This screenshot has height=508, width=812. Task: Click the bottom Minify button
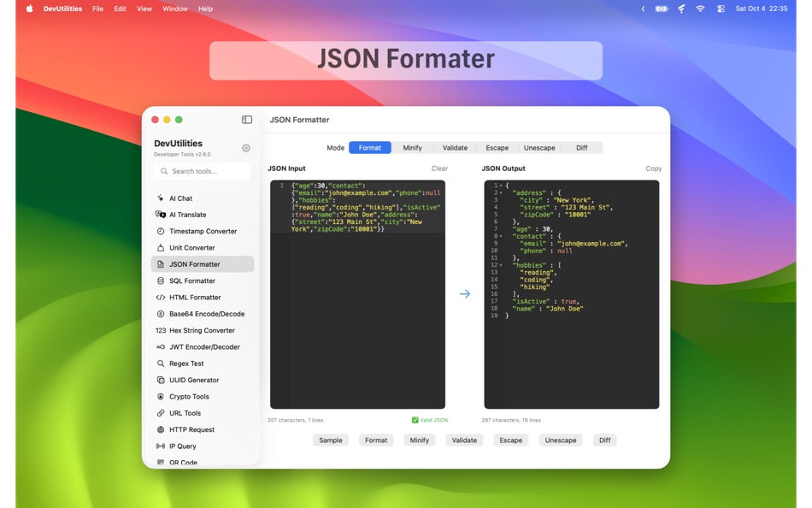[420, 440]
